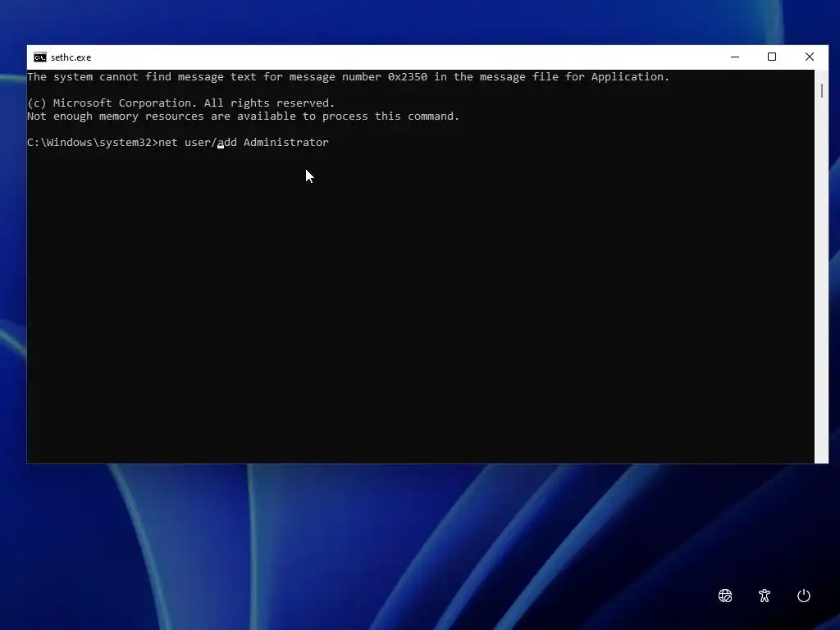Minimize the sethc.exe window

[735, 57]
